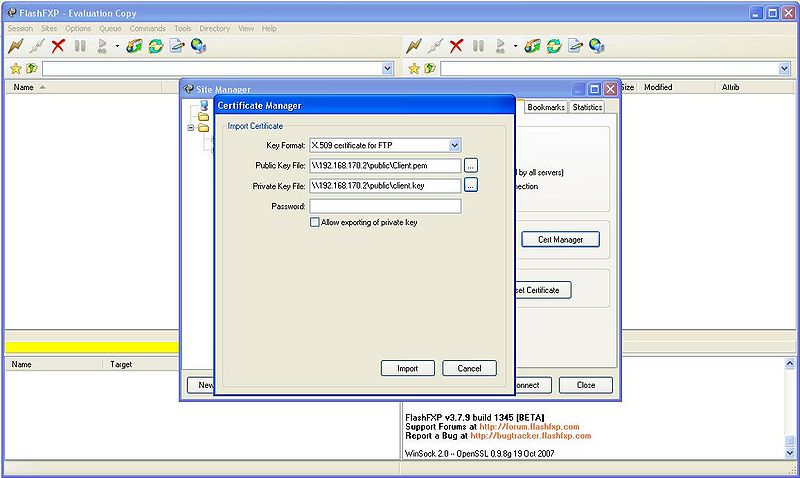Viewport: 800px width, 478px height.
Task: Open the right pane path dropdown
Action: coord(784,68)
